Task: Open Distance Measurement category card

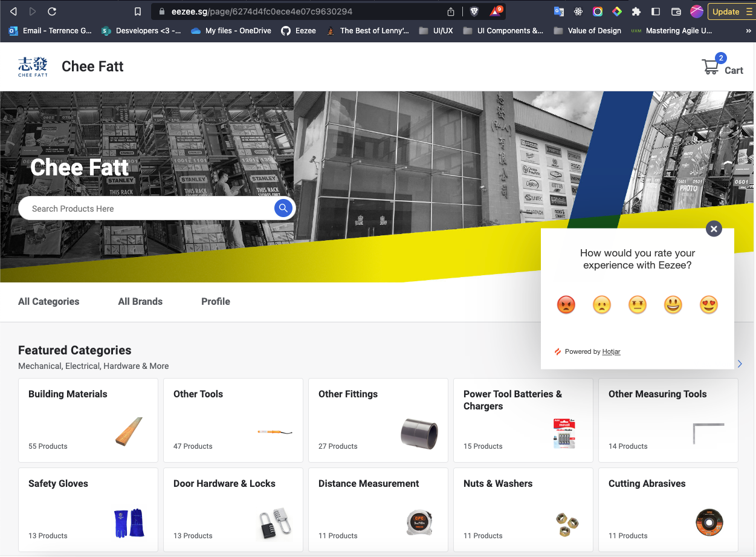Action: (378, 510)
